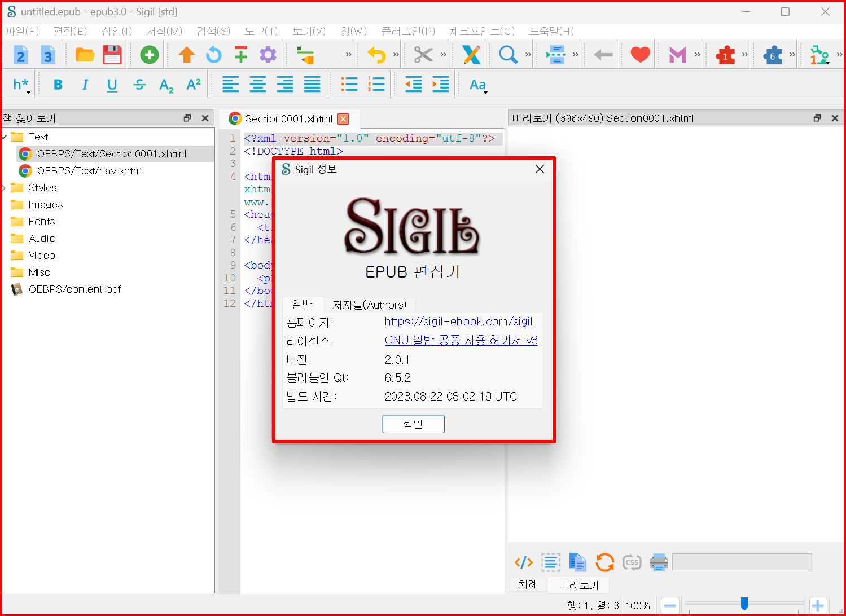
Task: Zoom in with plus button
Action: click(x=818, y=606)
